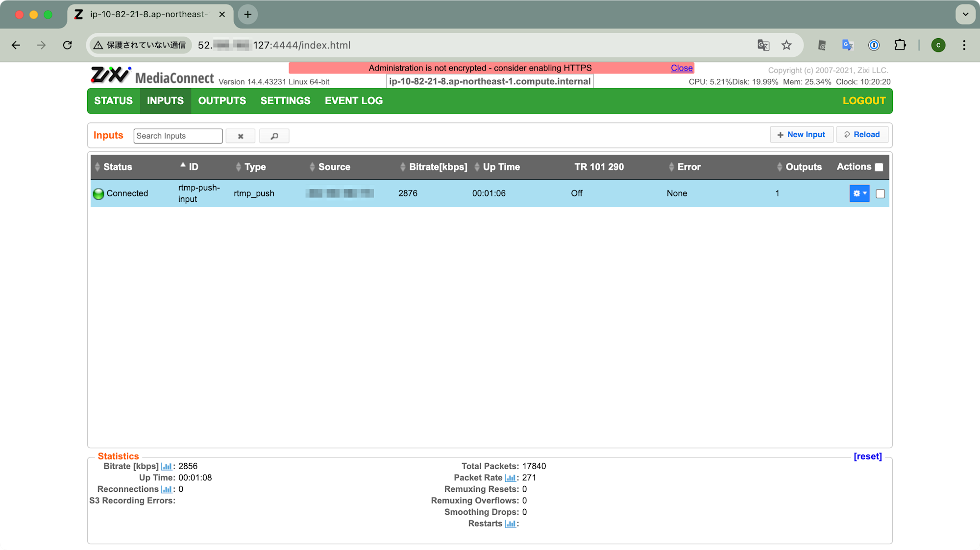Switch to the OUTPUTS tab
Viewport: 980px width, 550px height.
tap(222, 101)
